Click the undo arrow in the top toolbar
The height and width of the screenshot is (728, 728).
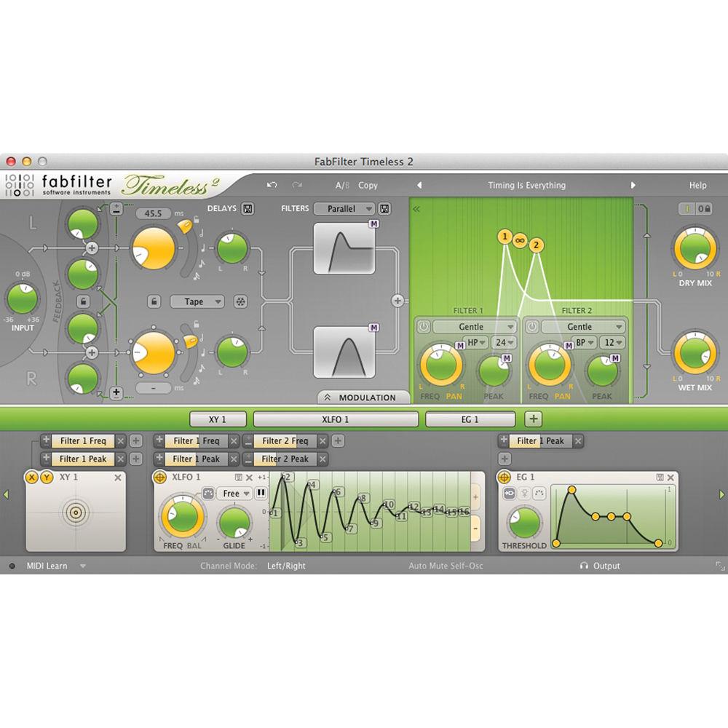(272, 185)
